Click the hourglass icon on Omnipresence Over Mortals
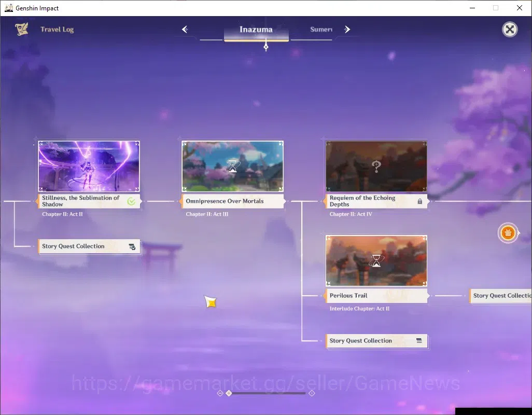The image size is (532, 415). point(233,166)
